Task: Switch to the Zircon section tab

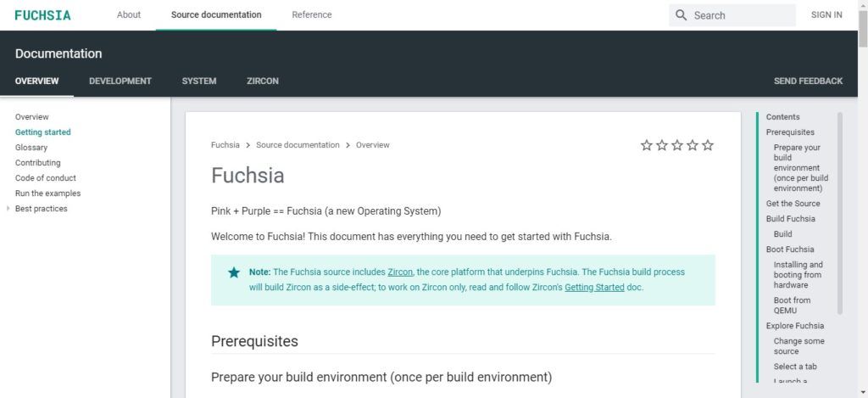Action: pyautogui.click(x=263, y=81)
